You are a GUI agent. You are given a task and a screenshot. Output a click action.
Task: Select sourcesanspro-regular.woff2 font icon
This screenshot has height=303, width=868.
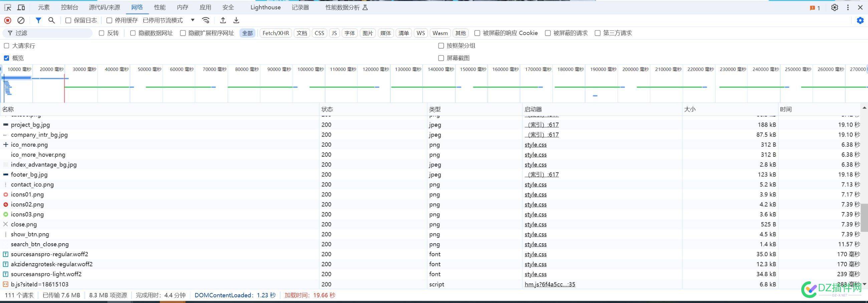tap(5, 254)
